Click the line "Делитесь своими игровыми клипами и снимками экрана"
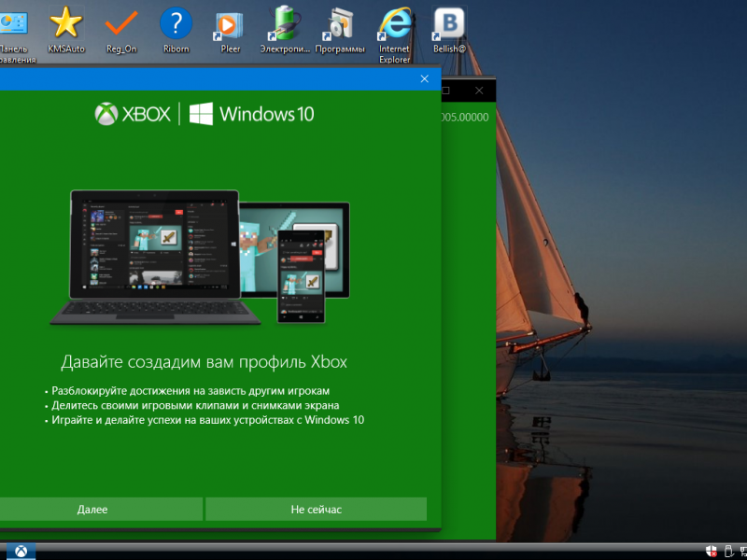The image size is (747, 560). click(195, 406)
